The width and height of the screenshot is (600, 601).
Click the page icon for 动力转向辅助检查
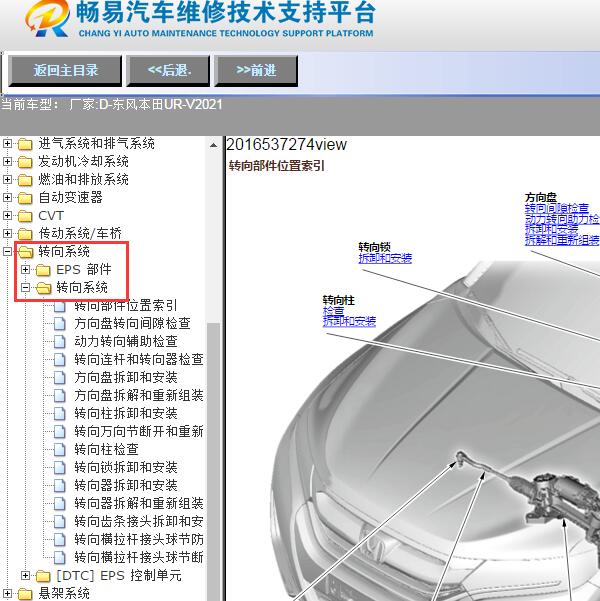click(x=59, y=342)
